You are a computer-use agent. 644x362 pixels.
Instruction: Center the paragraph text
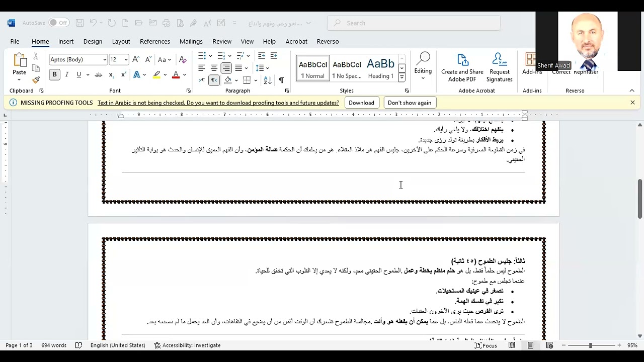tap(214, 68)
